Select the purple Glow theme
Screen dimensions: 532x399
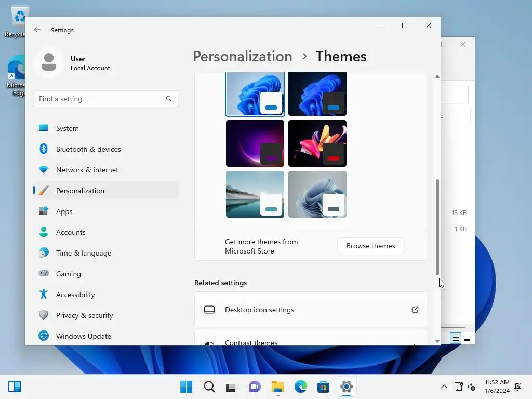[255, 143]
